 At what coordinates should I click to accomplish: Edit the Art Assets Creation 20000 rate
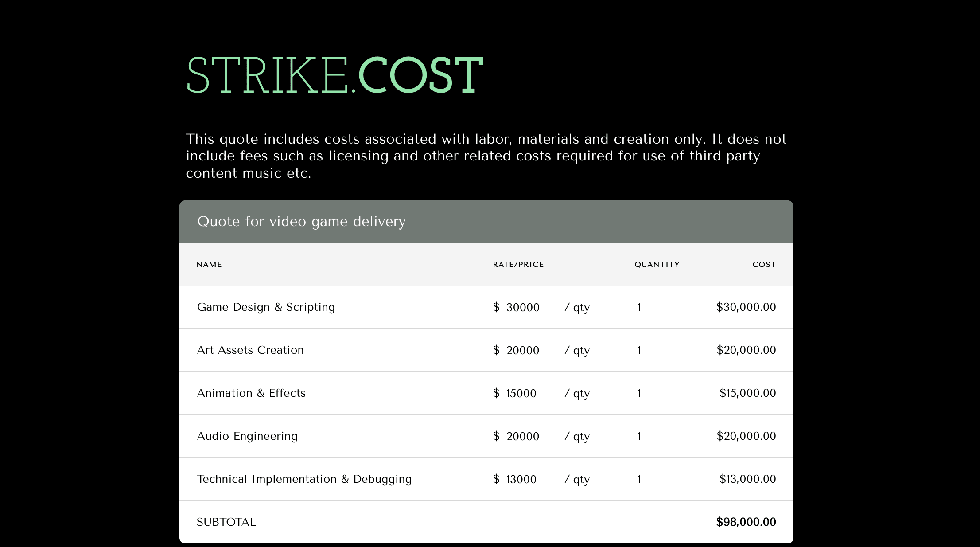pyautogui.click(x=523, y=351)
